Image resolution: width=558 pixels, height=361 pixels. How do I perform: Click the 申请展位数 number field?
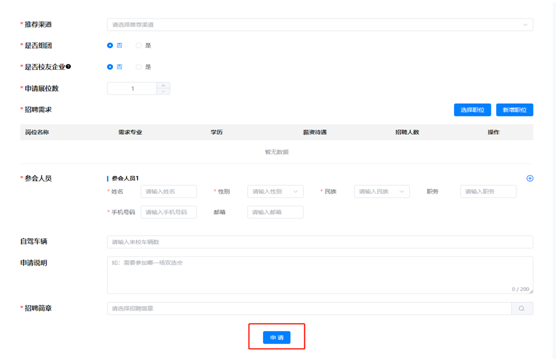point(132,88)
